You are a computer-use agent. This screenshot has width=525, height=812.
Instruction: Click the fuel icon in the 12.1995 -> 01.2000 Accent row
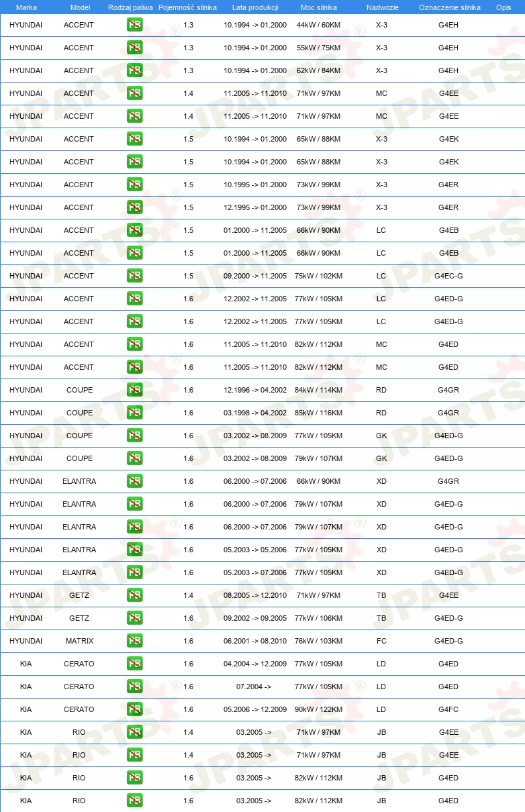click(x=134, y=207)
